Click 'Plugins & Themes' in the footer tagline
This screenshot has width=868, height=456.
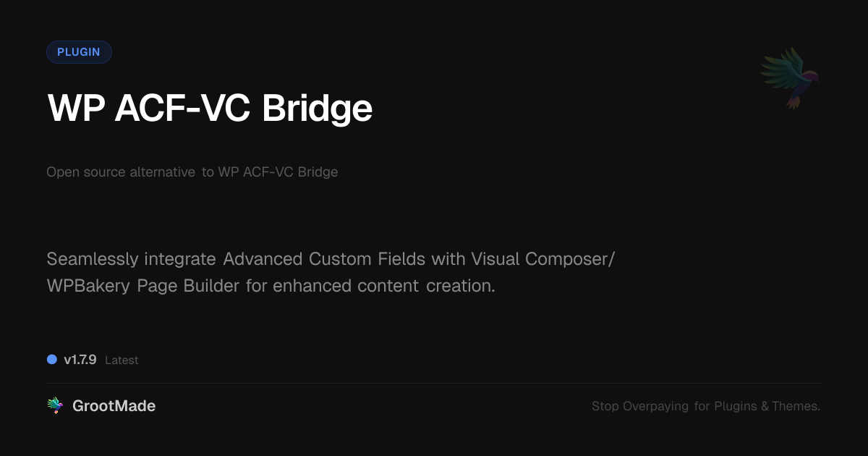tap(767, 406)
